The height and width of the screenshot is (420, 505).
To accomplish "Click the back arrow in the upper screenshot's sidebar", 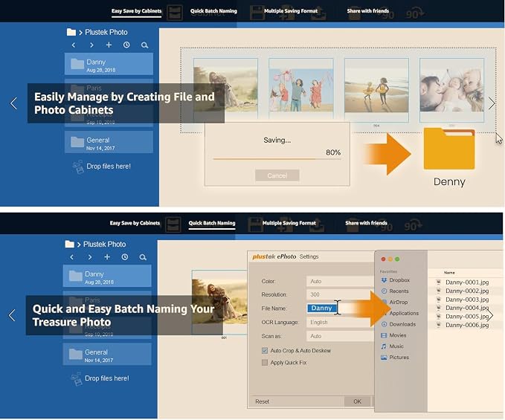I will (74, 45).
